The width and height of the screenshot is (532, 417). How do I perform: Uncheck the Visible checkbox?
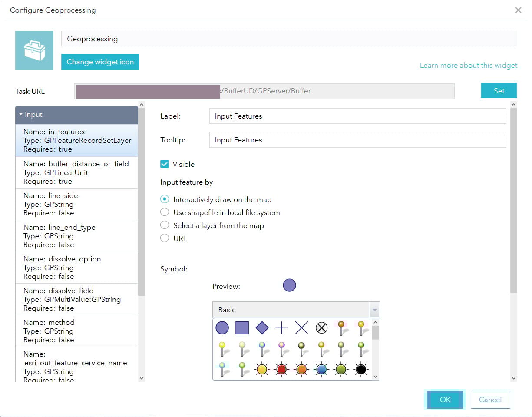click(x=165, y=164)
